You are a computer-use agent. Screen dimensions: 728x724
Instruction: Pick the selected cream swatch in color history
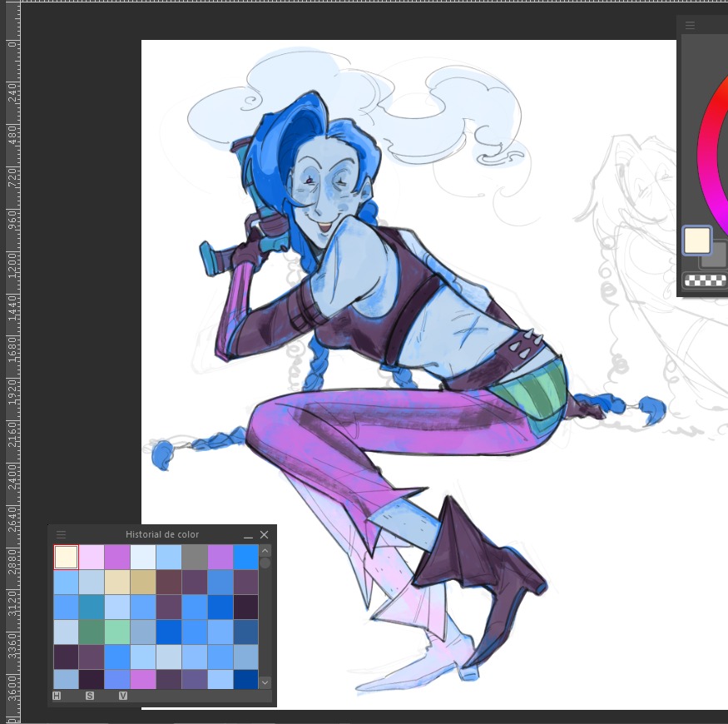66,557
